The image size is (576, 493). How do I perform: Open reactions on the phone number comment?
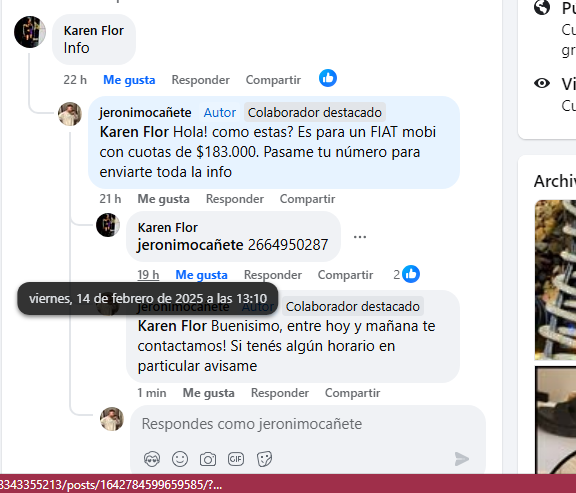click(407, 274)
